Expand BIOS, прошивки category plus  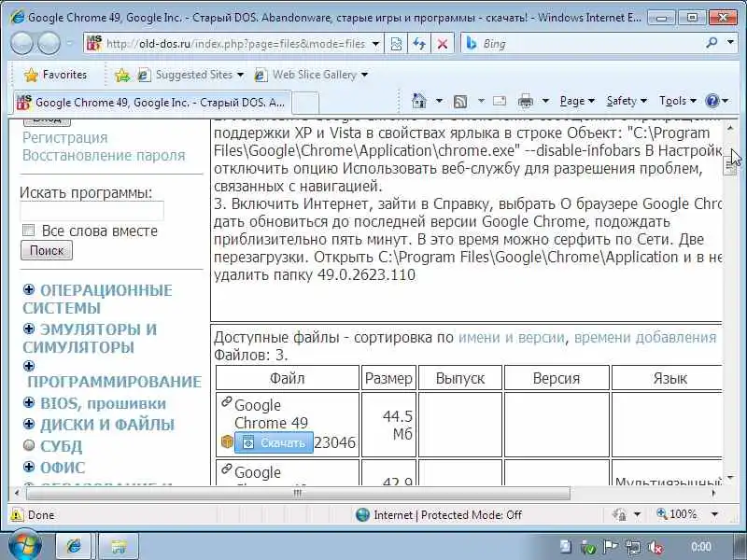[29, 403]
